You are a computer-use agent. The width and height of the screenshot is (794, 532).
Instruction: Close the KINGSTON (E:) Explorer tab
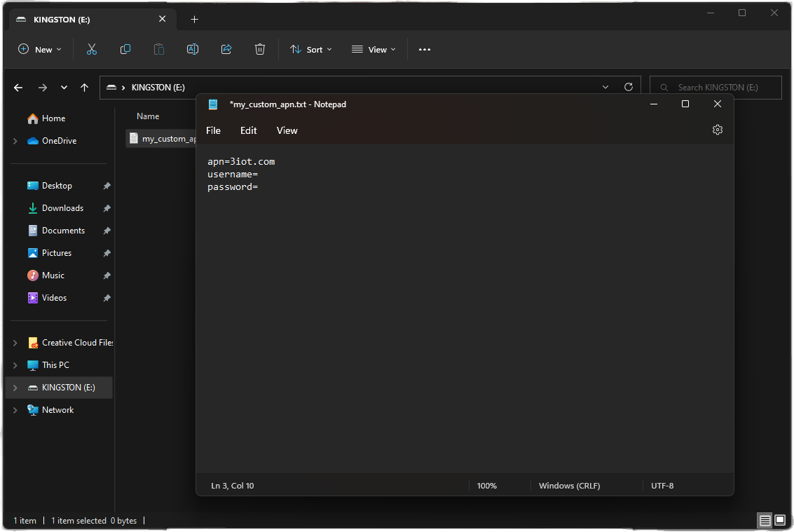click(162, 19)
